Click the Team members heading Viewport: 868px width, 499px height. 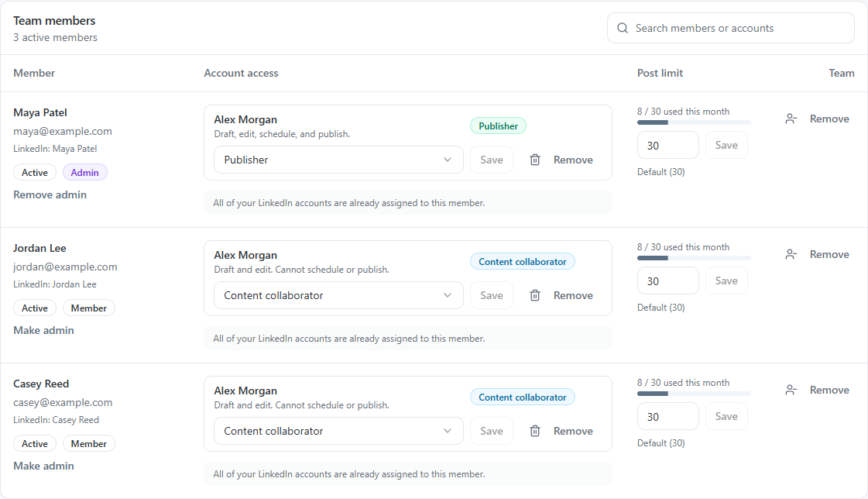click(x=54, y=20)
